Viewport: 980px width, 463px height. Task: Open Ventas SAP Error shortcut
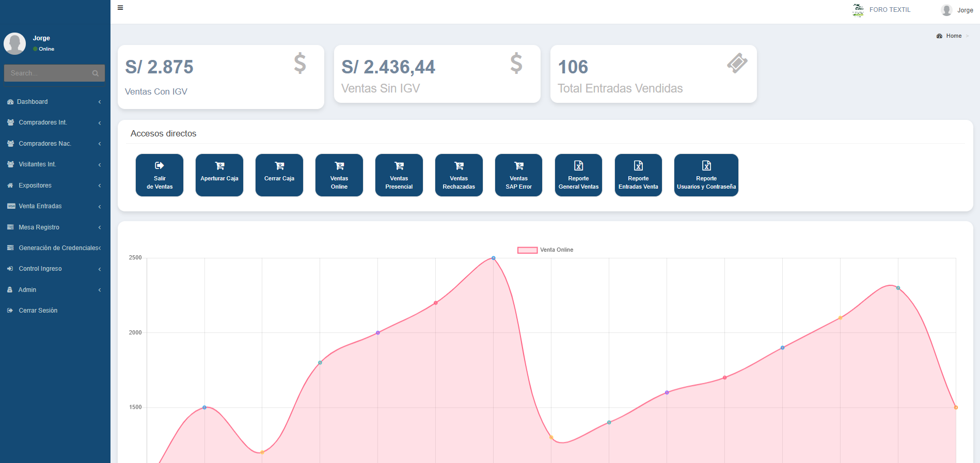click(x=518, y=175)
